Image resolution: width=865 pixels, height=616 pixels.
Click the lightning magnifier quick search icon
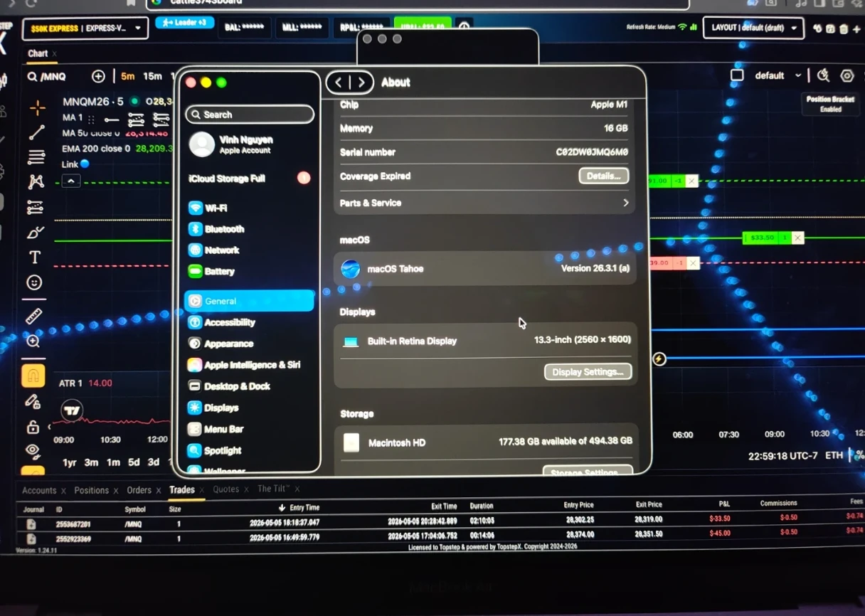(x=824, y=75)
